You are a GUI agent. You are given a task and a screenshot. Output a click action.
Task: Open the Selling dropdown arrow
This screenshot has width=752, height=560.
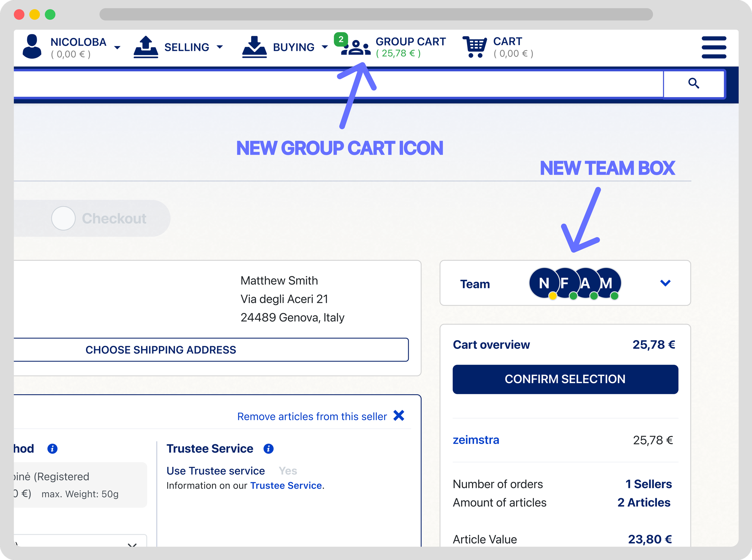(x=220, y=47)
